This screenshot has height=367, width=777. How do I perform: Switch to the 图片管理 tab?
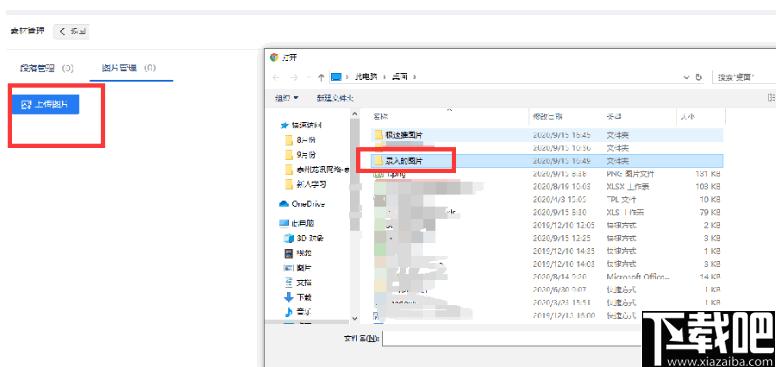point(129,68)
